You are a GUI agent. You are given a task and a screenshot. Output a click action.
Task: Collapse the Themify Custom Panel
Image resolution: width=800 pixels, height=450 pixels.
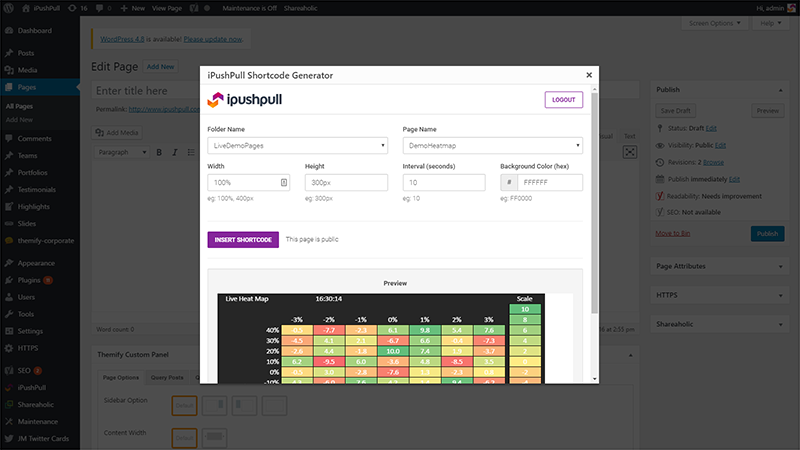(x=631, y=355)
